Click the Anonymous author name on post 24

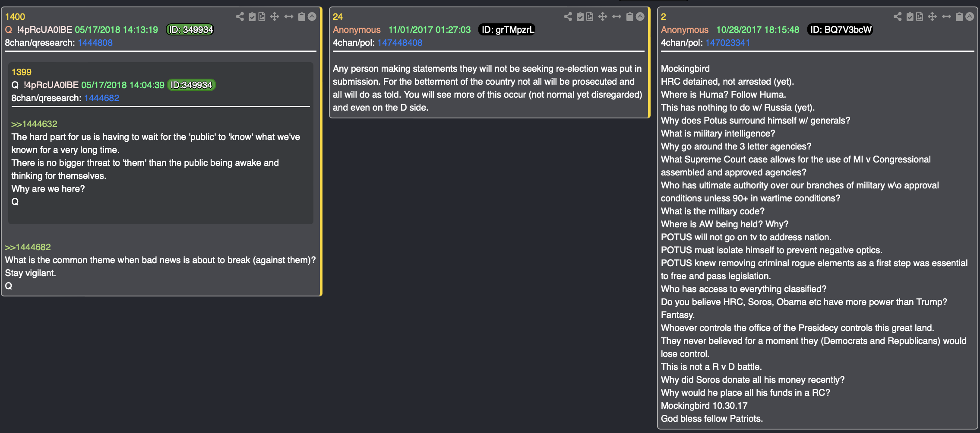(357, 30)
